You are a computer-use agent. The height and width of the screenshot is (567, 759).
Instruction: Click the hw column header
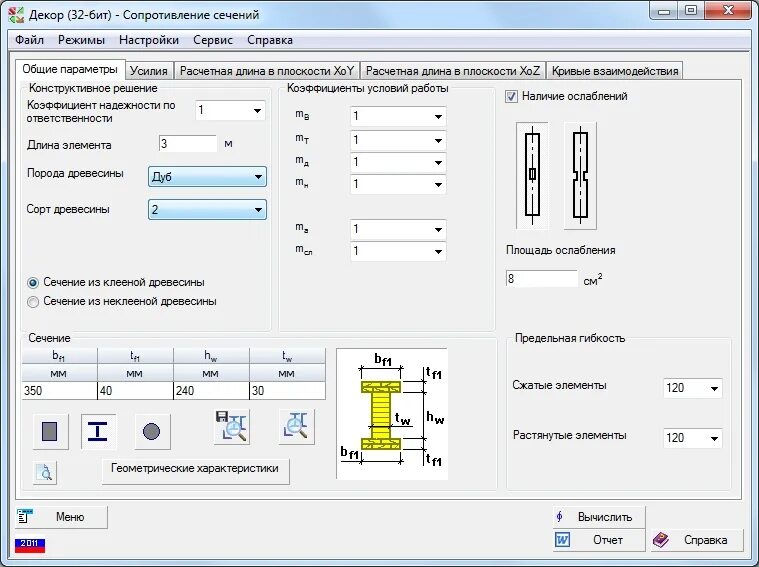point(212,356)
